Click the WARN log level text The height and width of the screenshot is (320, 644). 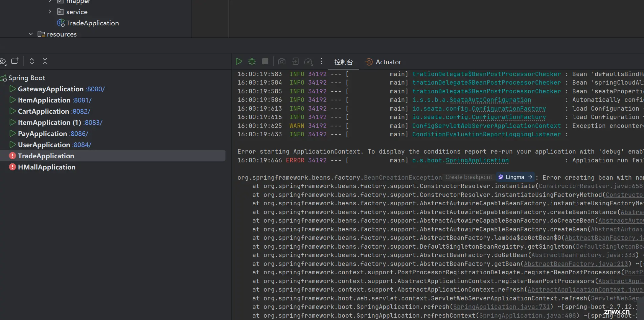click(x=297, y=126)
